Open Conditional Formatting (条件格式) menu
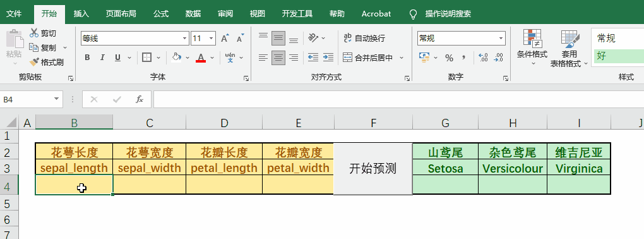 (532, 48)
